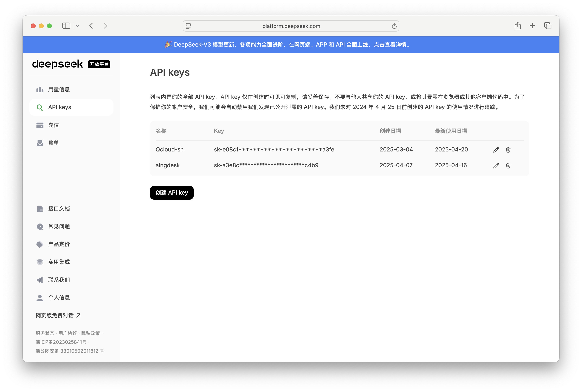The width and height of the screenshot is (582, 392).
Task: Open the 常见问题 FAQ section
Action: click(x=59, y=226)
